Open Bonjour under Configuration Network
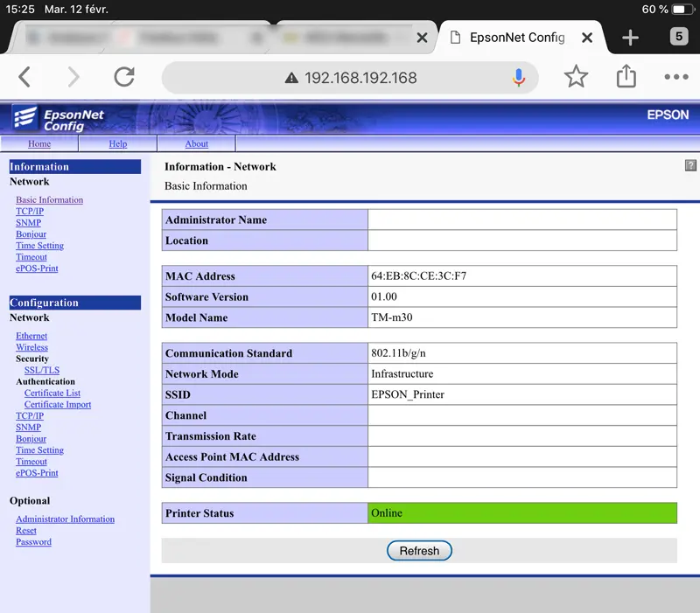This screenshot has width=700, height=613. pyautogui.click(x=31, y=439)
